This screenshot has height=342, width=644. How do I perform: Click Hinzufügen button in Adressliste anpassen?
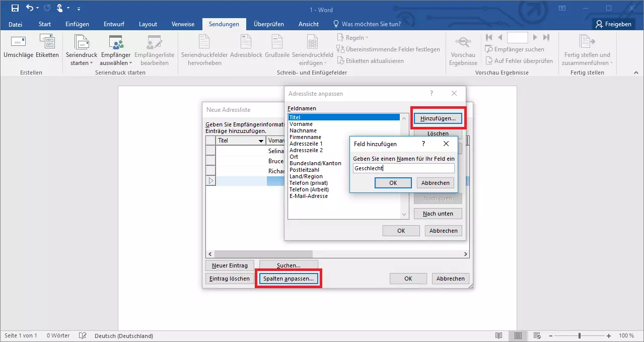tap(438, 118)
